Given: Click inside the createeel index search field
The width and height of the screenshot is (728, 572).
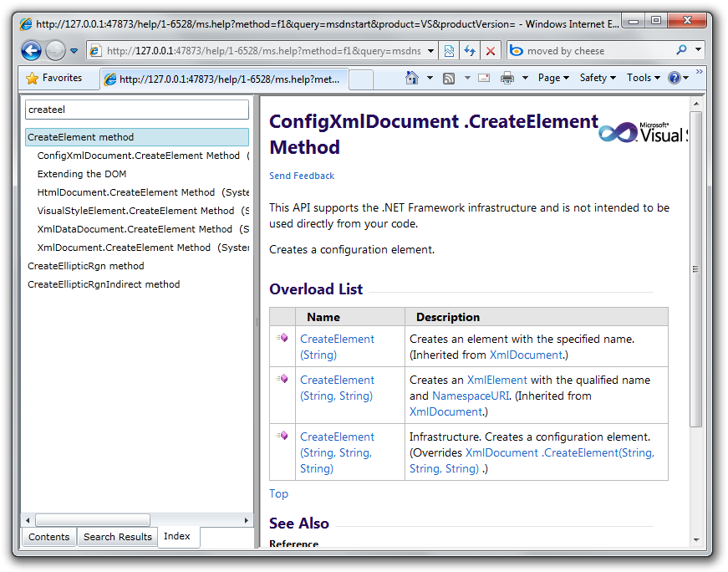Looking at the screenshot, I should tap(138, 110).
